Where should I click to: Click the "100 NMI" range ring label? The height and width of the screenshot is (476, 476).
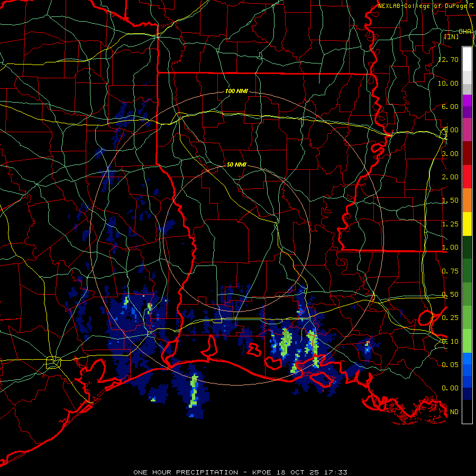coord(236,91)
